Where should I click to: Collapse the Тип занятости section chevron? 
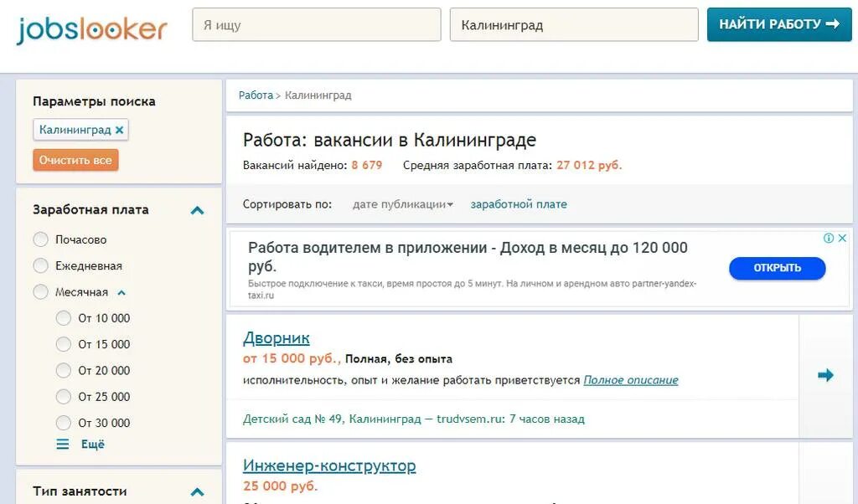(x=197, y=492)
